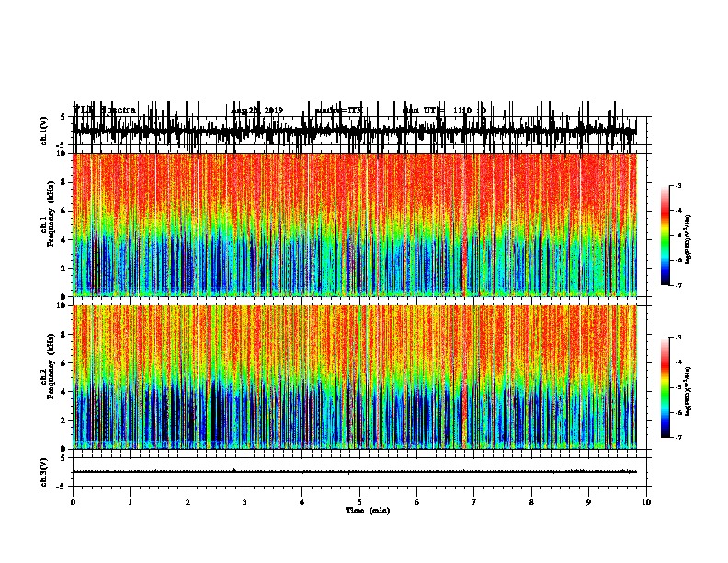Click the log(PSD) title beside ch.1 colorbar
The height and width of the screenshot is (563, 728).
tap(688, 239)
